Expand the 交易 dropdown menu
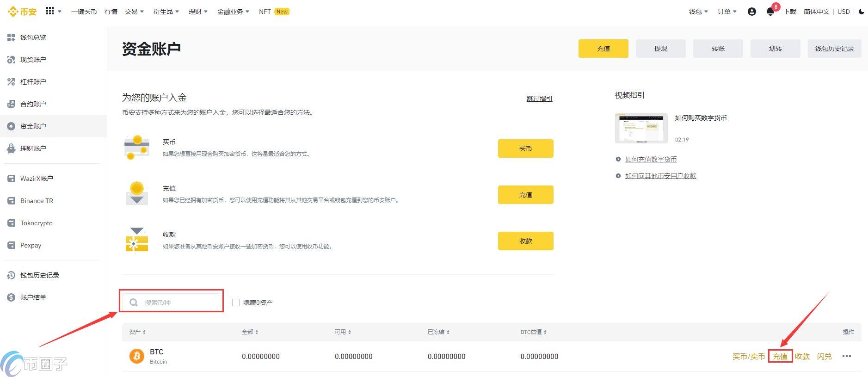Image resolution: width=868 pixels, height=377 pixels. [135, 12]
